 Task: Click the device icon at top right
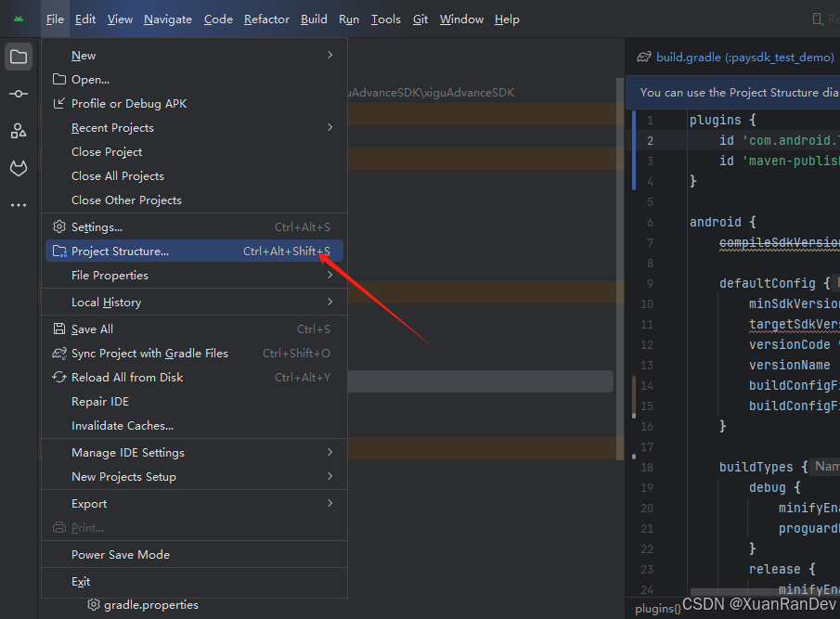pos(817,19)
